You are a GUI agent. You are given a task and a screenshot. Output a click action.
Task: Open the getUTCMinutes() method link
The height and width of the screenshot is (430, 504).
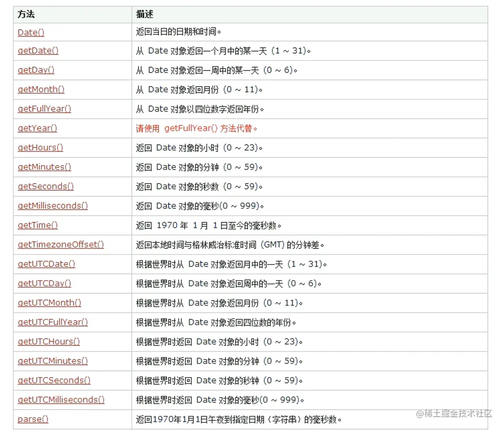(53, 361)
